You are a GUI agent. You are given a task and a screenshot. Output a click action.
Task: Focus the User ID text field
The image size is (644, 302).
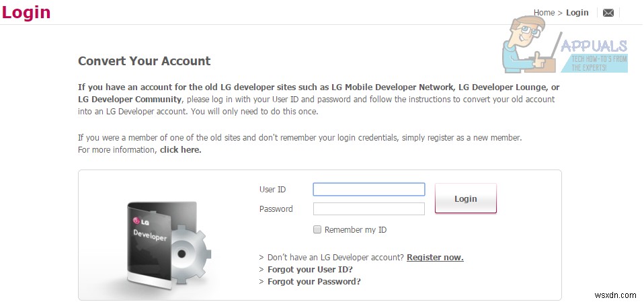(x=369, y=190)
